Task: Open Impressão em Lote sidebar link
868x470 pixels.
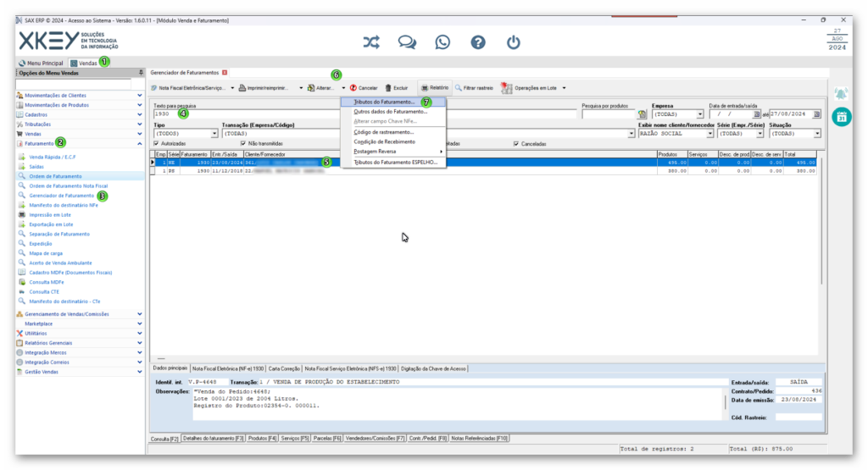Action: click(x=50, y=215)
